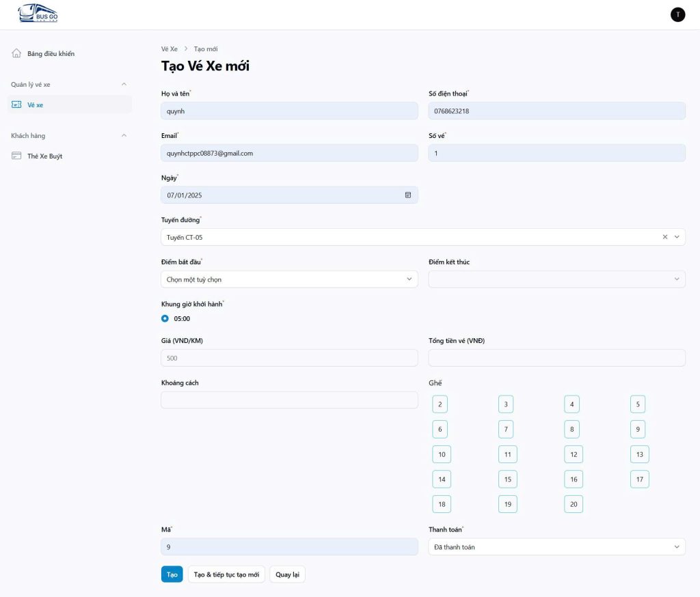Click Tạo & tiếp tục tạo mới
The height and width of the screenshot is (597, 700).
226,574
